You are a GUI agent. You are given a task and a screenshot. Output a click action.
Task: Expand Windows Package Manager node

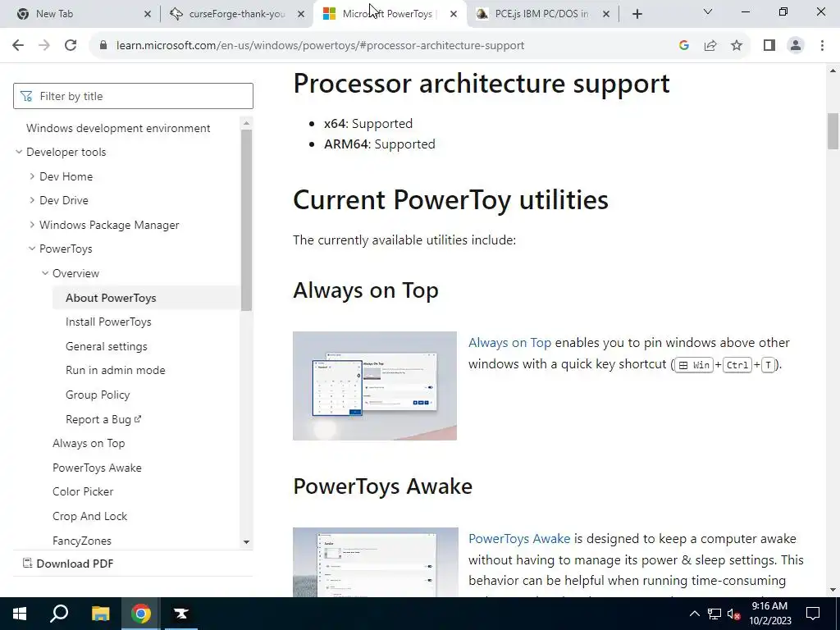pyautogui.click(x=32, y=225)
